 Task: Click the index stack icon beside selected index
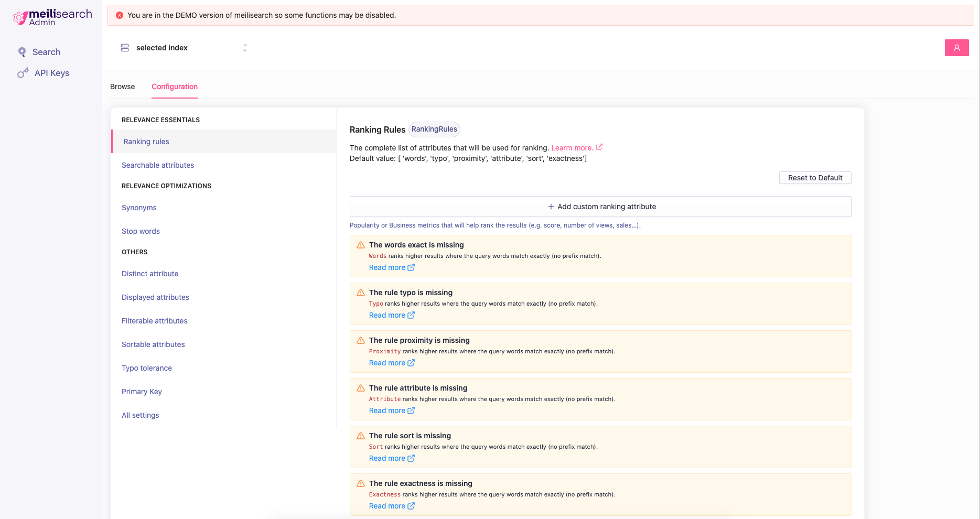(x=124, y=48)
